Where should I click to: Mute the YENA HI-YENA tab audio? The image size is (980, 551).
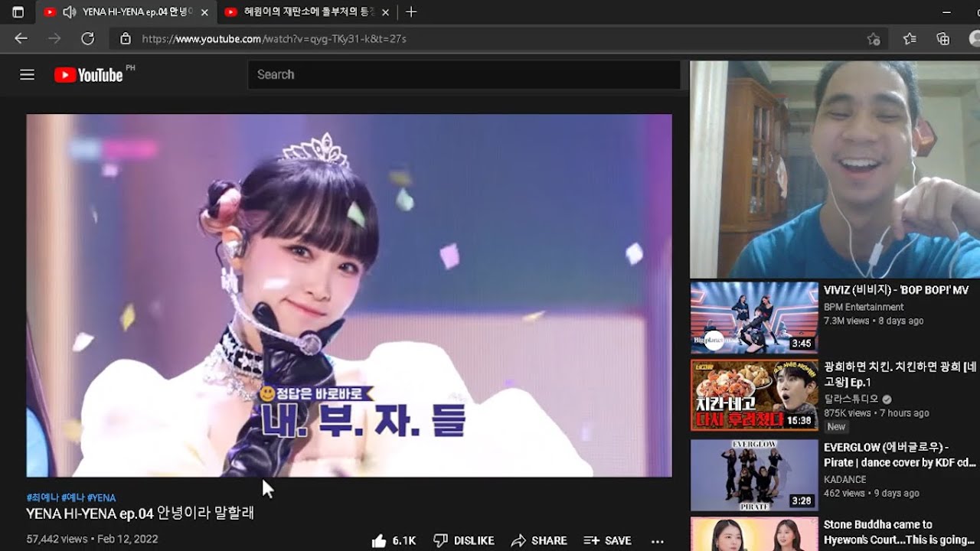click(70, 12)
